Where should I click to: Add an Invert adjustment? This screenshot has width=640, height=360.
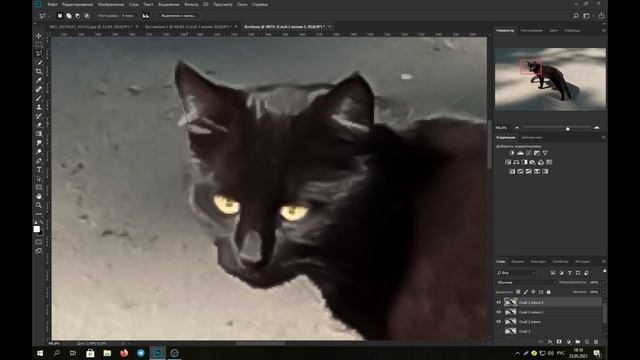click(512, 171)
